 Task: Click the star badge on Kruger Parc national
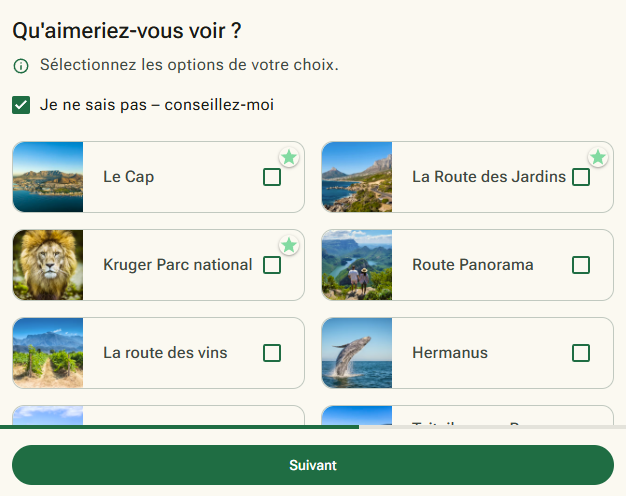point(289,245)
